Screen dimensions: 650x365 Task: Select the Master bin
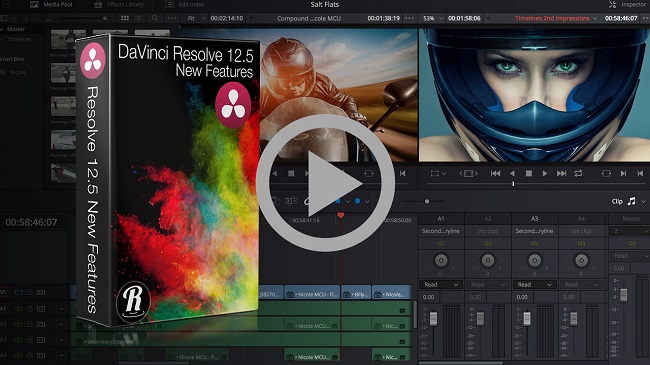click(16, 29)
